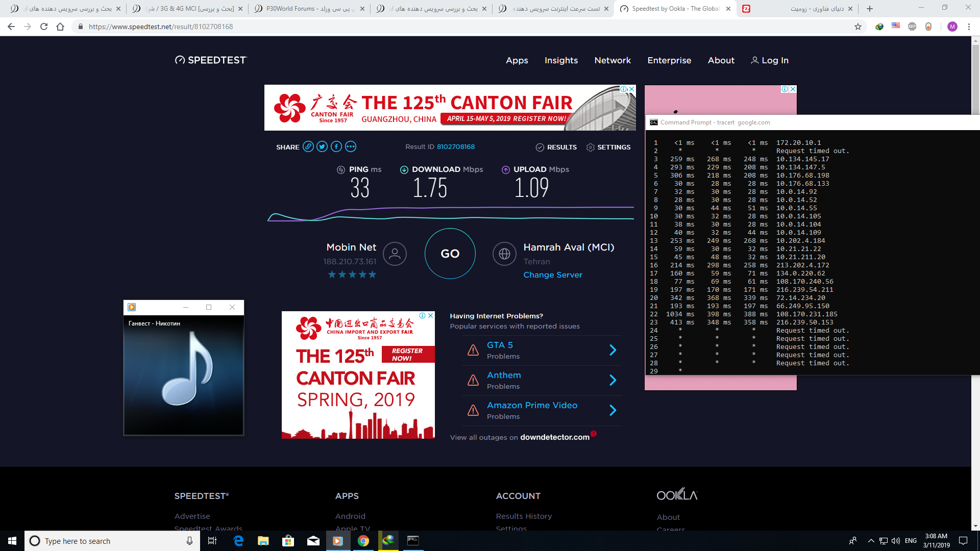
Task: Go back in browser history
Action: pos(11,27)
